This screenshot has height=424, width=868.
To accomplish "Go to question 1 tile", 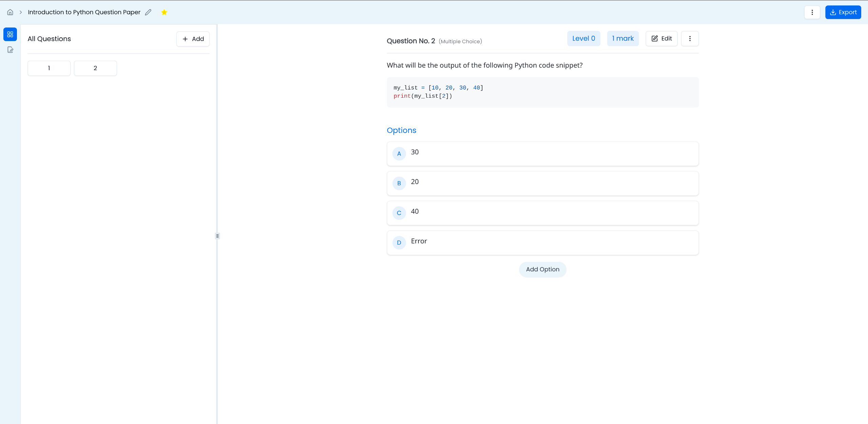I will pos(49,68).
